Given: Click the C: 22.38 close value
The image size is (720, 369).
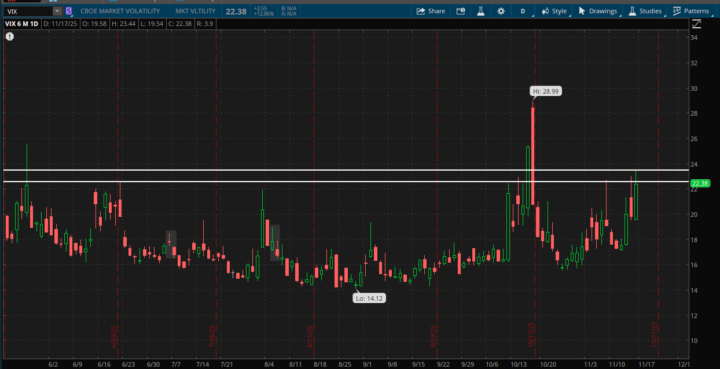Looking at the screenshot, I should [181, 24].
